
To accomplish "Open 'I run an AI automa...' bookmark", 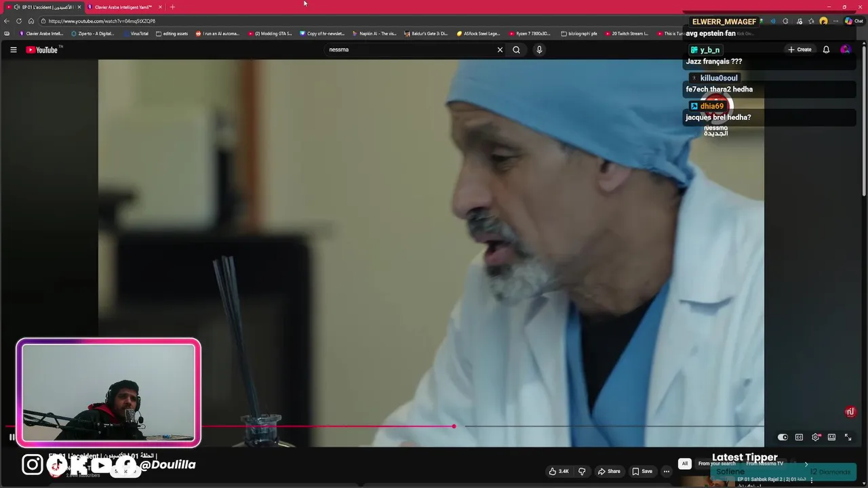I will click(x=218, y=33).
